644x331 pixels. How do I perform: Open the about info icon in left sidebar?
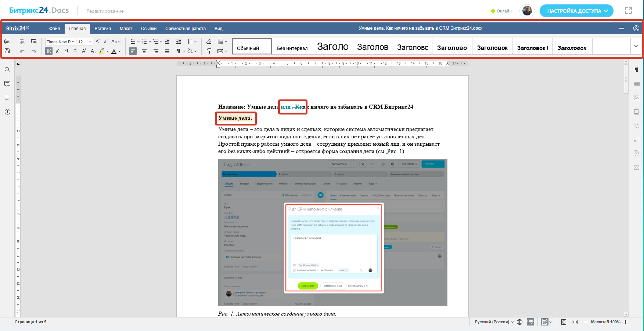coord(7,112)
